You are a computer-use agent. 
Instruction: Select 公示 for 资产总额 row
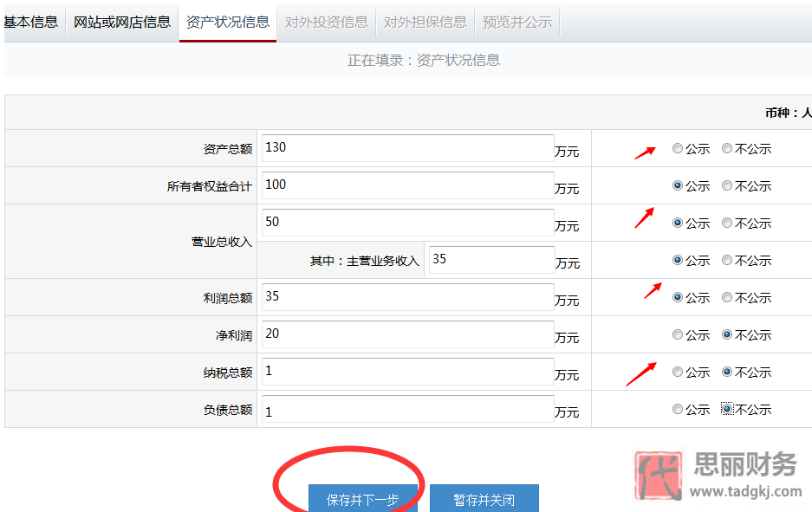pos(677,148)
